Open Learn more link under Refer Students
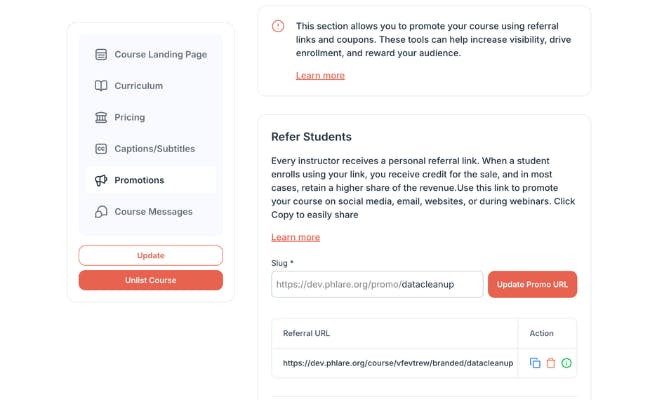This screenshot has height=400, width=650. point(295,237)
